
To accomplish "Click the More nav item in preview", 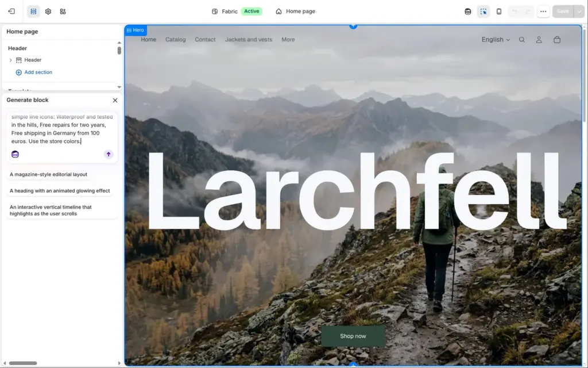I will [x=288, y=40].
